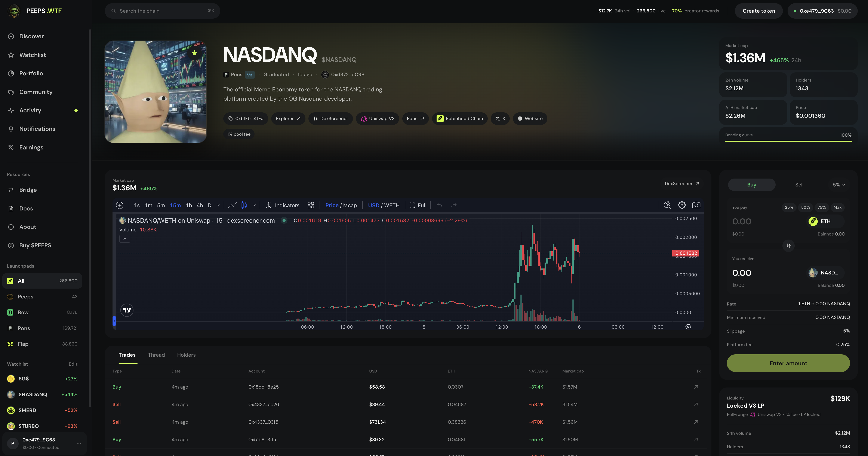868x456 pixels.
Task: Open the ETH pay token selector
Action: tap(826, 221)
